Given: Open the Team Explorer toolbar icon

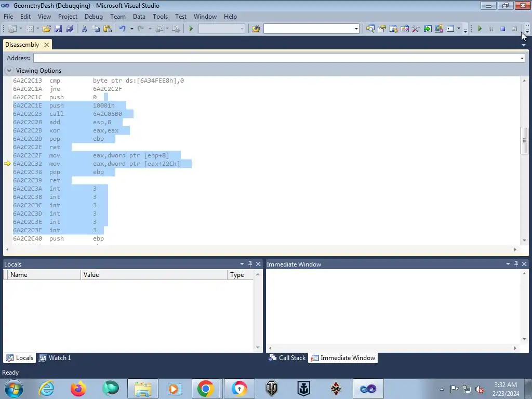Looking at the screenshot, I should pos(393,29).
